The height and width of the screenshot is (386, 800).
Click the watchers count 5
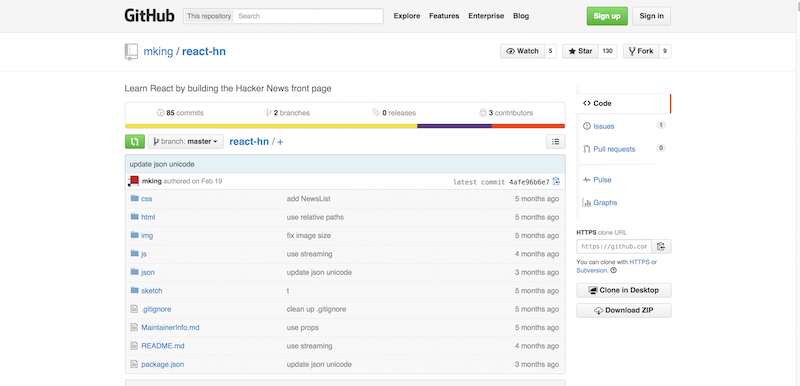[x=551, y=51]
